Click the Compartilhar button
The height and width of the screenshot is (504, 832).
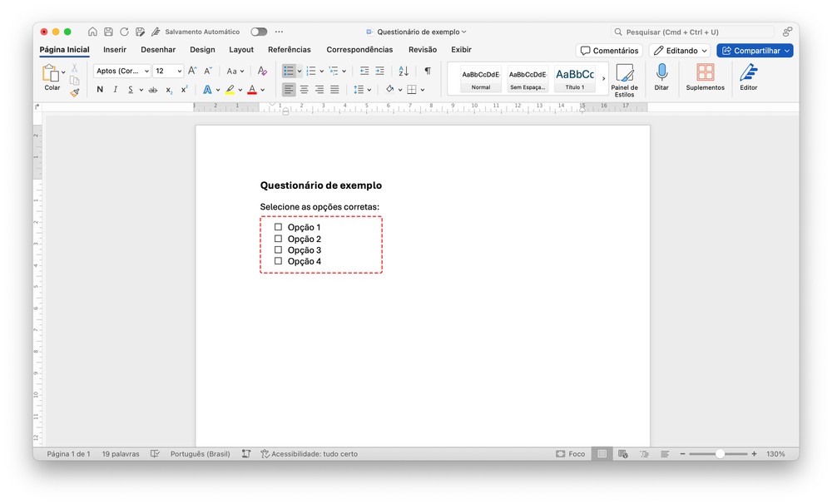[754, 51]
